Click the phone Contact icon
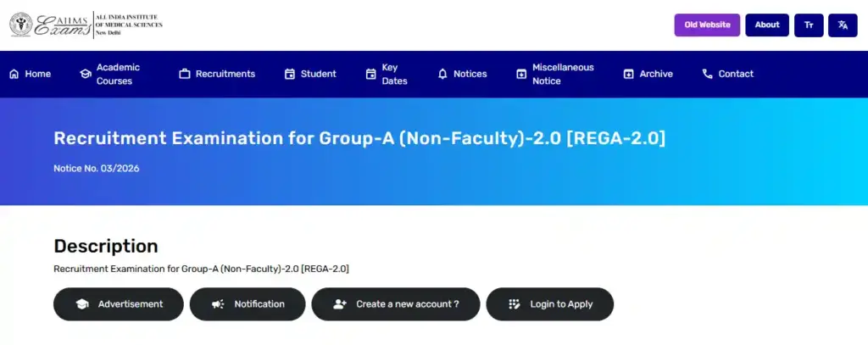The width and height of the screenshot is (868, 345). click(x=707, y=74)
